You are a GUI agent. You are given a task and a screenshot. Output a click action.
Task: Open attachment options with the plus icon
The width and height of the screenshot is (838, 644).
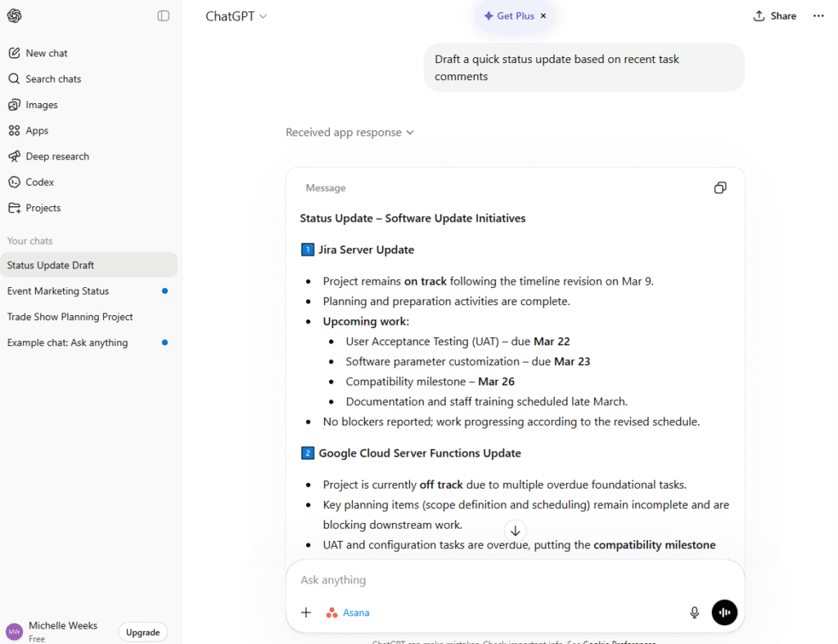click(306, 612)
